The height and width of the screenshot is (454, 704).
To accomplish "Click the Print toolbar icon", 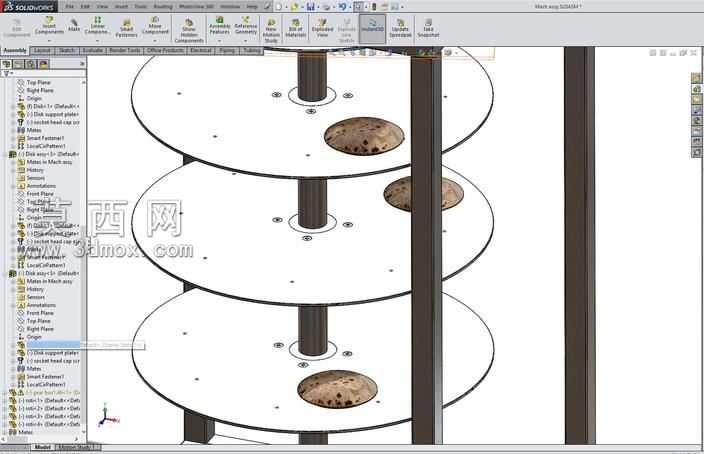I will point(326,7).
